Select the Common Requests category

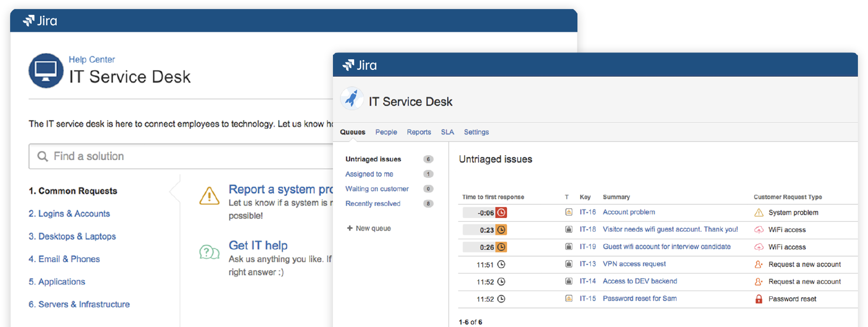tap(73, 191)
